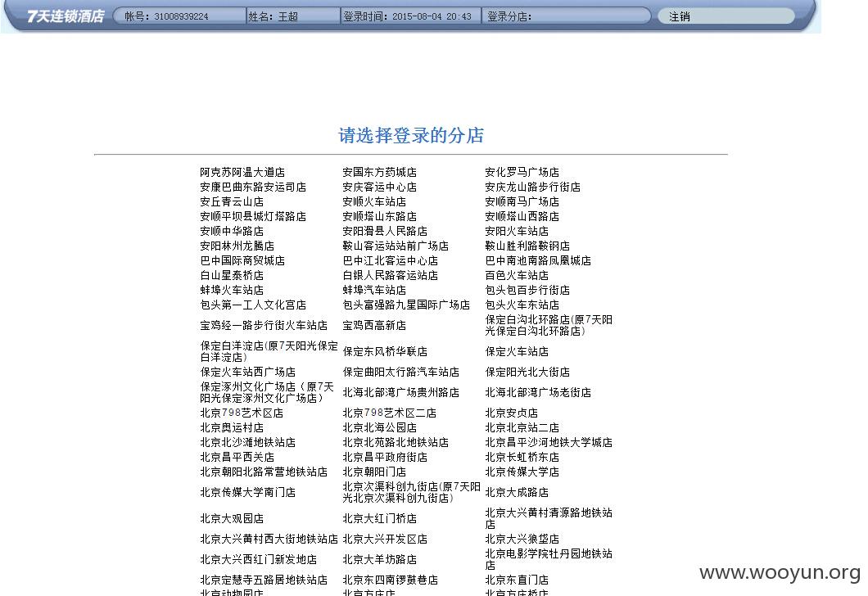
Task: Choose 安庆龙山路步行街店
Action: pos(533,187)
